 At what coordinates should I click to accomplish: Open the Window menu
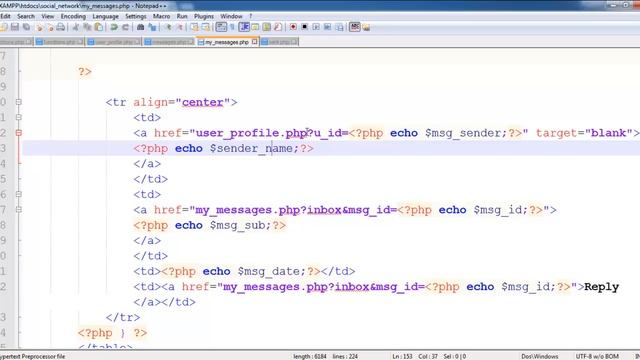tap(231, 16)
